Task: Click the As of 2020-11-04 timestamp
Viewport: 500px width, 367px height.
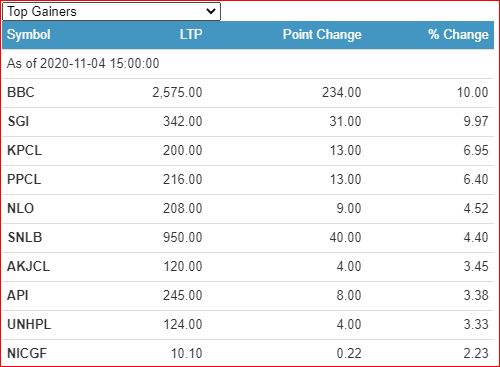Action: [x=83, y=63]
